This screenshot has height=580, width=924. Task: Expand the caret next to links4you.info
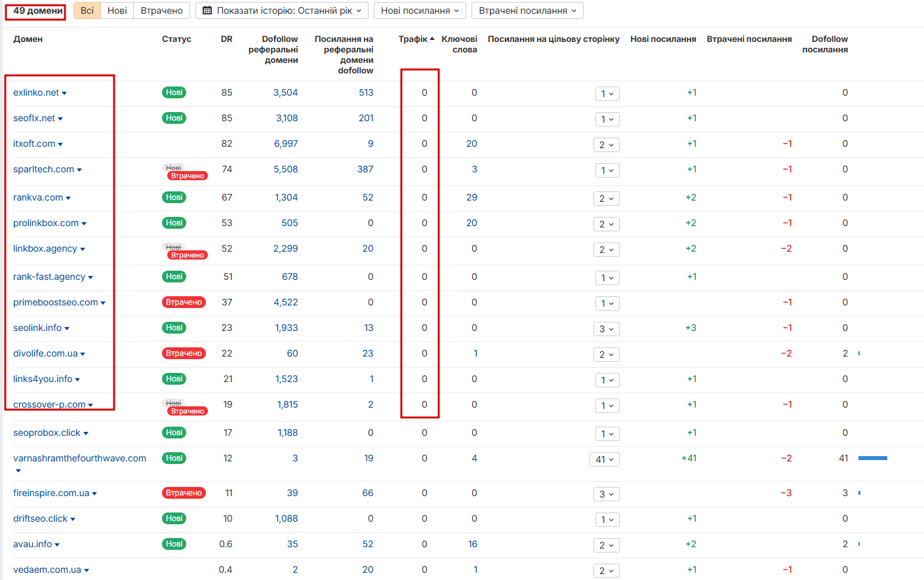(77, 379)
